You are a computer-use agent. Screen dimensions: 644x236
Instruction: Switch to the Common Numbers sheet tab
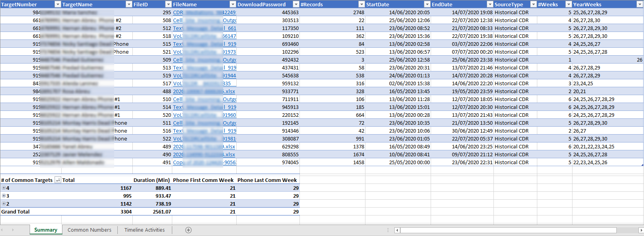click(89, 230)
